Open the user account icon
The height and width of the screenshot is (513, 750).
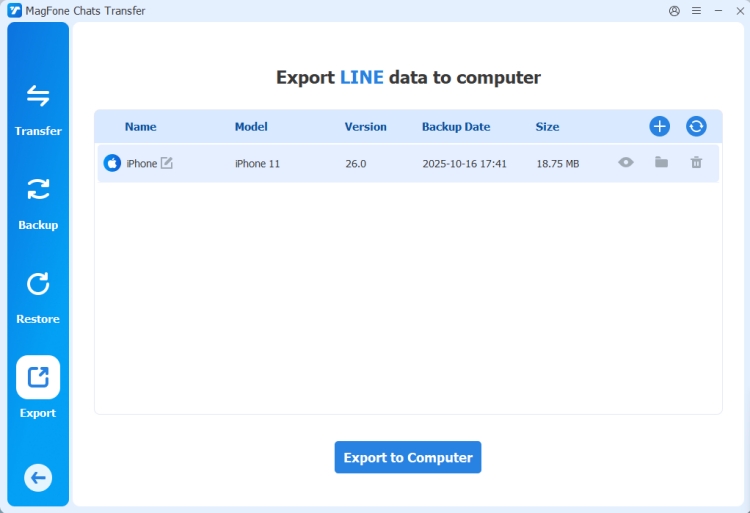pos(674,11)
